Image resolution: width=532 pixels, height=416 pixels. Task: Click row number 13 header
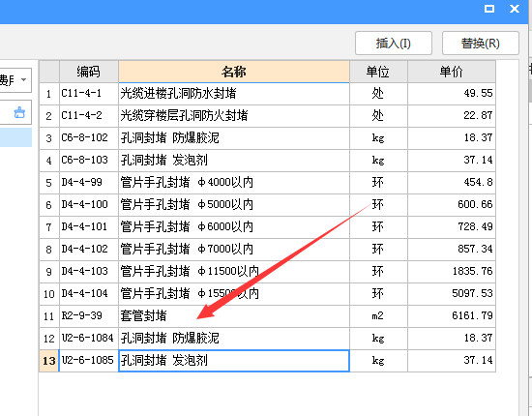(49, 361)
